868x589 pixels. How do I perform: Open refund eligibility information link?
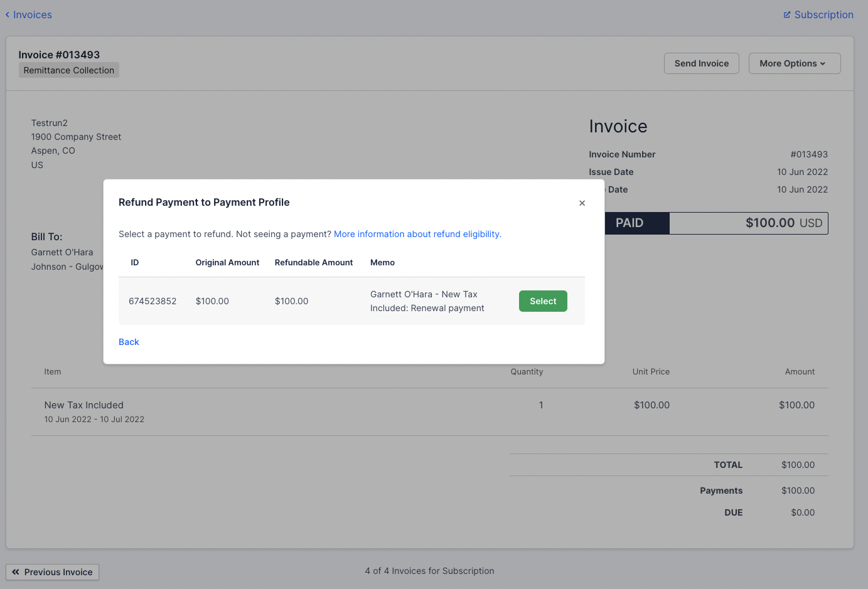click(x=417, y=234)
